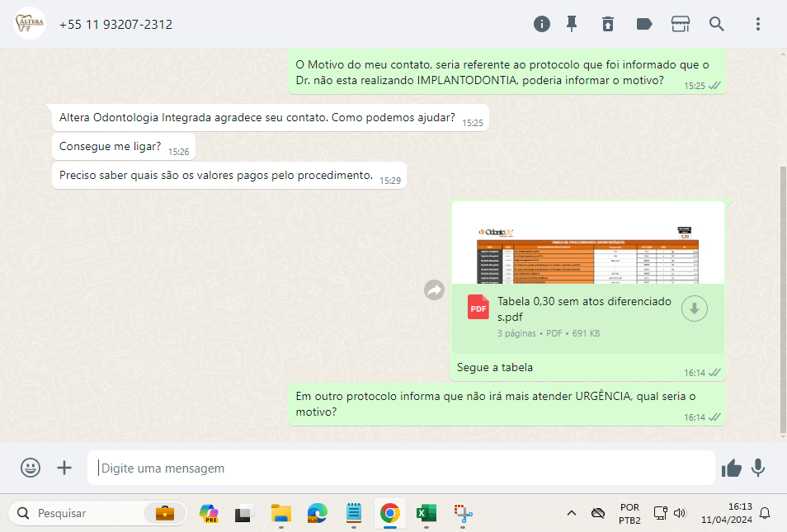Open the catalog storefront icon
Image resolution: width=787 pixels, height=532 pixels.
point(680,24)
